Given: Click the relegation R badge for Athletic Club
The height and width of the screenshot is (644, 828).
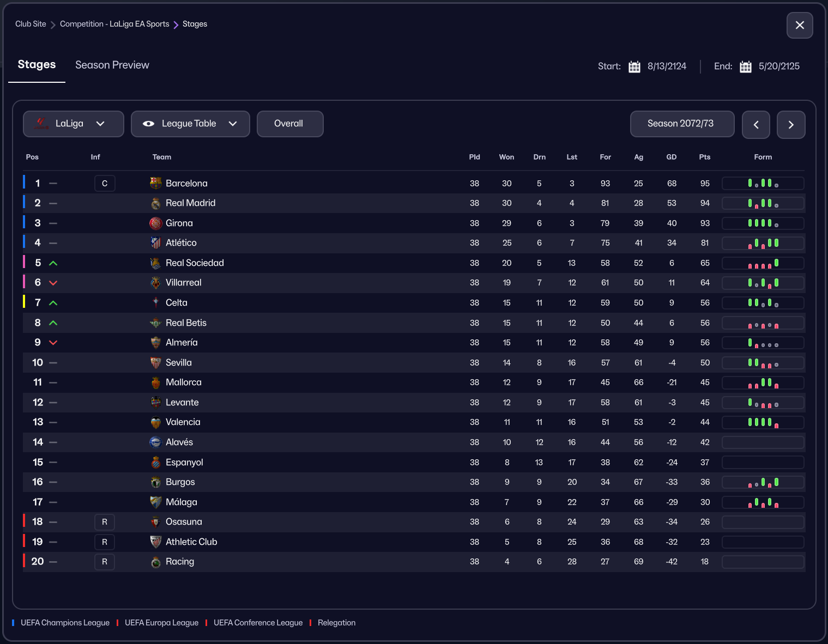Looking at the screenshot, I should [105, 542].
